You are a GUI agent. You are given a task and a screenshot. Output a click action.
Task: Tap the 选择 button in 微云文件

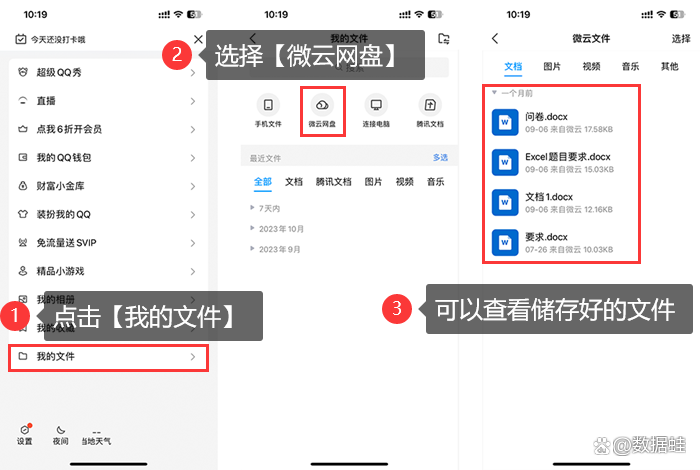[680, 38]
